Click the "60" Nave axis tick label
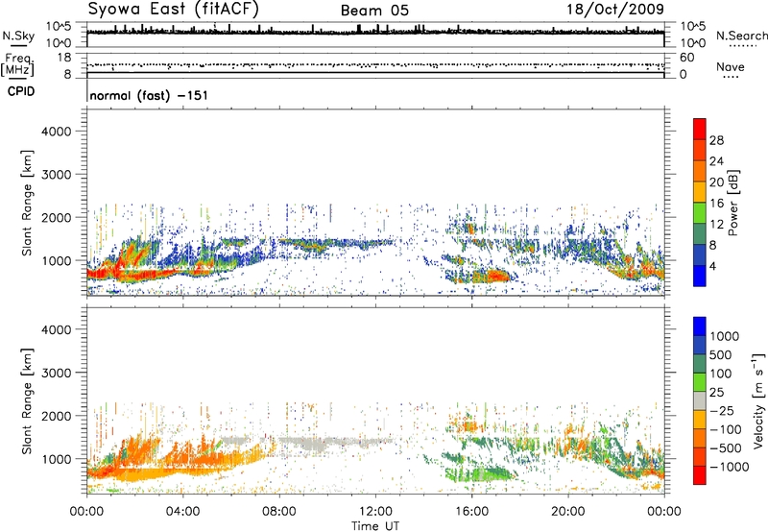The image size is (768, 532). tap(686, 58)
